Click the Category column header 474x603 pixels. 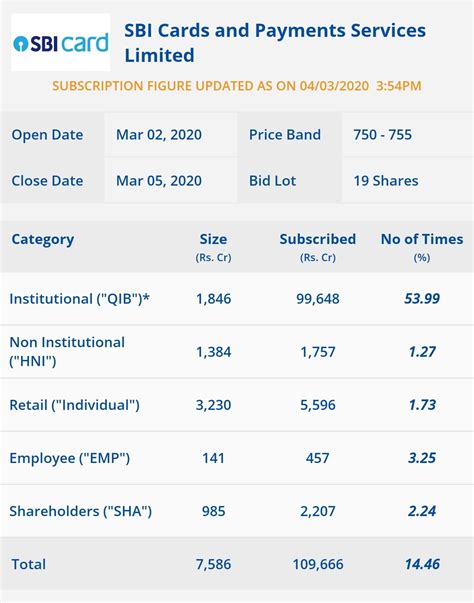pos(43,240)
